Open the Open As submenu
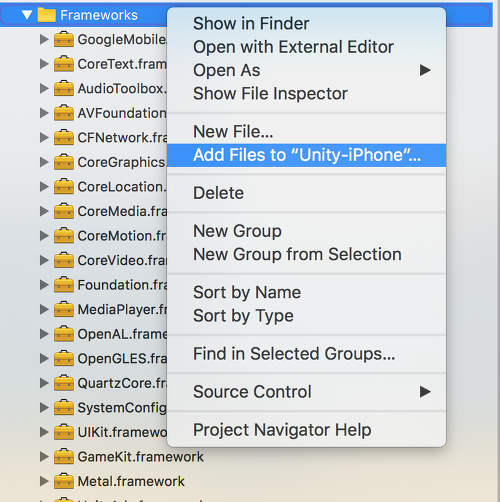The width and height of the screenshot is (500, 502). (x=306, y=70)
